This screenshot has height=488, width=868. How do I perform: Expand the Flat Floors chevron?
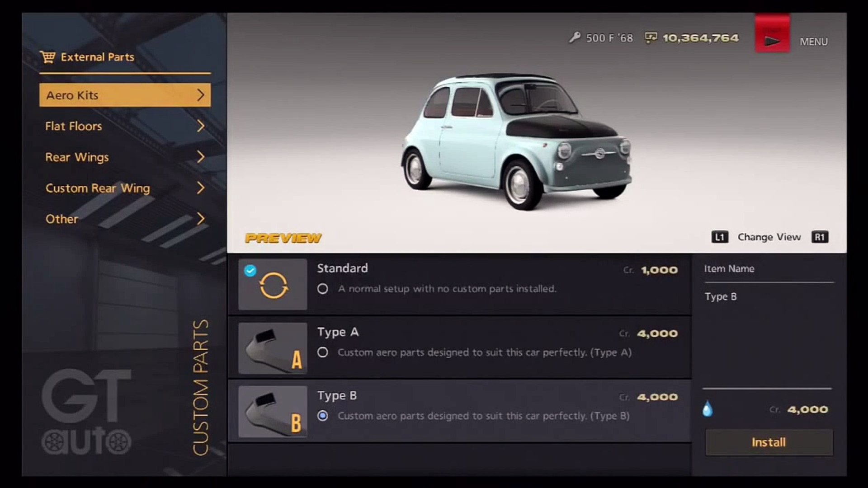click(x=201, y=126)
